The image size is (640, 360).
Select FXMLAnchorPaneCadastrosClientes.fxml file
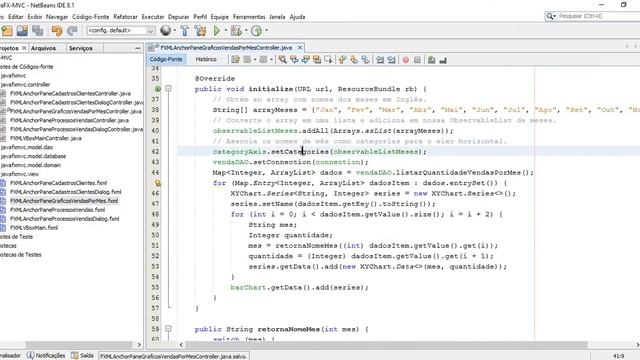tap(58, 183)
